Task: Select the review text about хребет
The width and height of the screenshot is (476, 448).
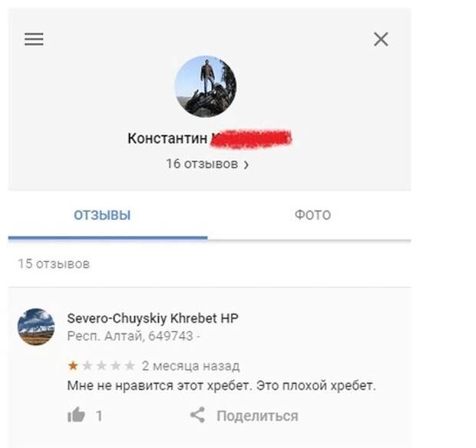Action: point(222,386)
